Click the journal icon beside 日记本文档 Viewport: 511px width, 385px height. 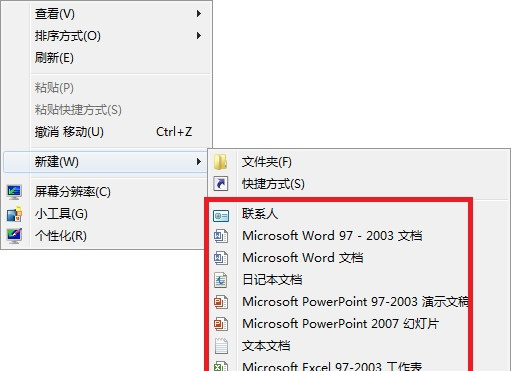pyautogui.click(x=221, y=280)
